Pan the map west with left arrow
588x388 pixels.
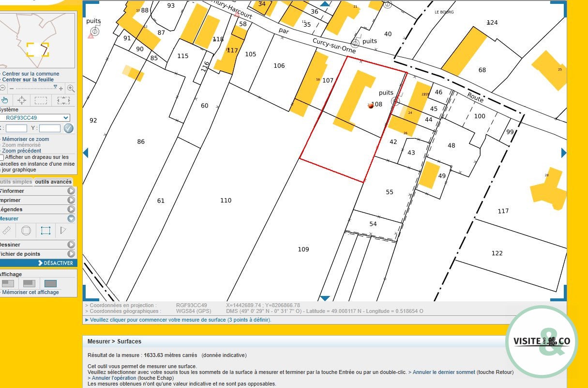click(86, 153)
